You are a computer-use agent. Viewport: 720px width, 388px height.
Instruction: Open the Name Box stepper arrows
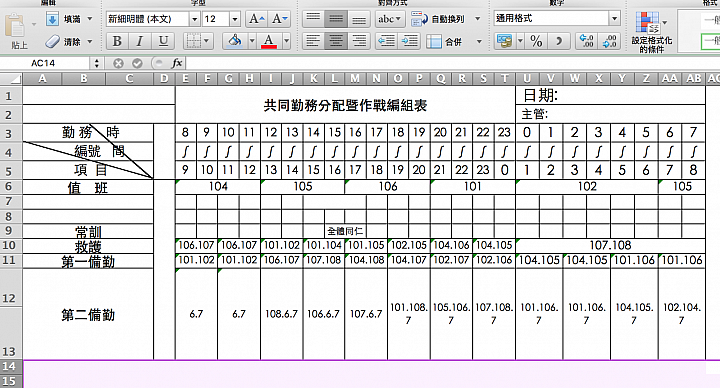click(x=97, y=63)
